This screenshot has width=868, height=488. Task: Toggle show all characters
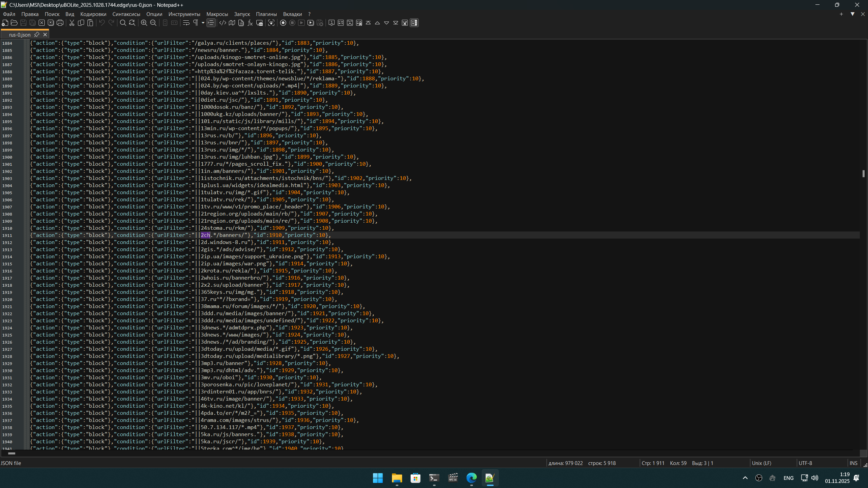(196, 23)
